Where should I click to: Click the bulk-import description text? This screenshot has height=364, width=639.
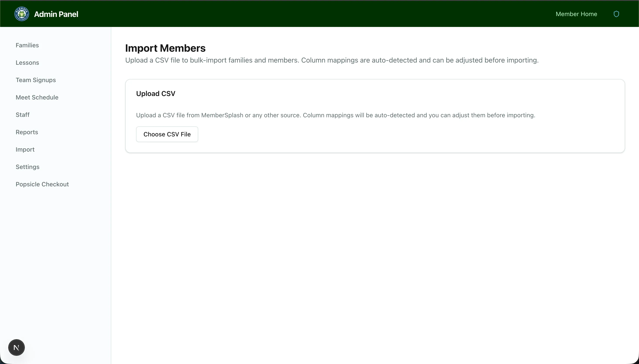click(x=331, y=60)
